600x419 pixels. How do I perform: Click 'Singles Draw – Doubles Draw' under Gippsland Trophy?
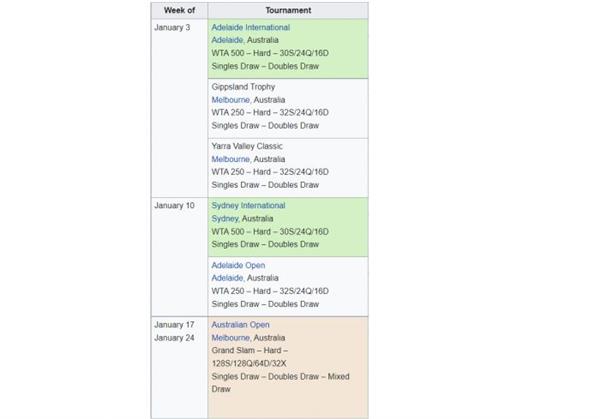265,126
